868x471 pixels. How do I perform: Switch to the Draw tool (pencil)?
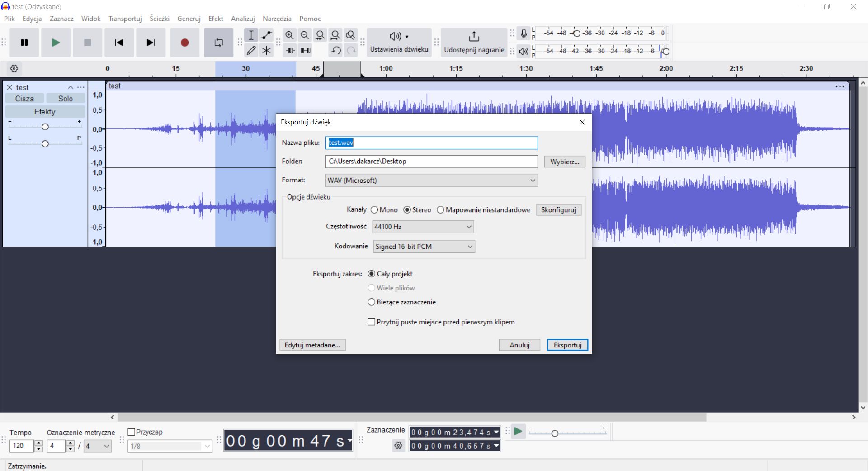(x=251, y=51)
